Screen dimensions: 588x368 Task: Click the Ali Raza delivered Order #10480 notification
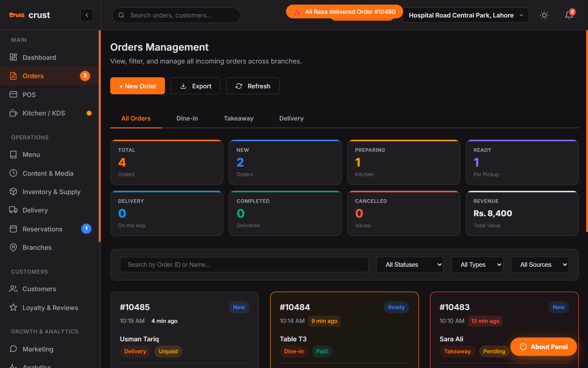pyautogui.click(x=345, y=12)
